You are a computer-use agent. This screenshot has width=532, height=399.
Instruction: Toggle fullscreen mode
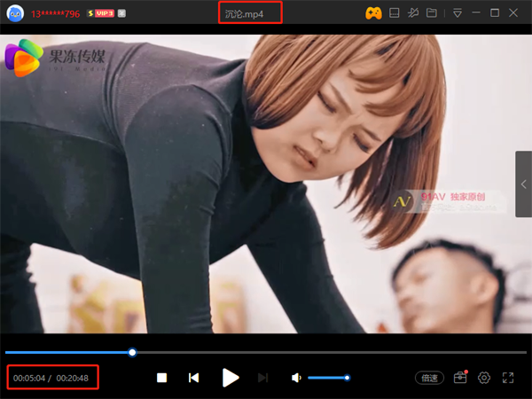coord(508,378)
